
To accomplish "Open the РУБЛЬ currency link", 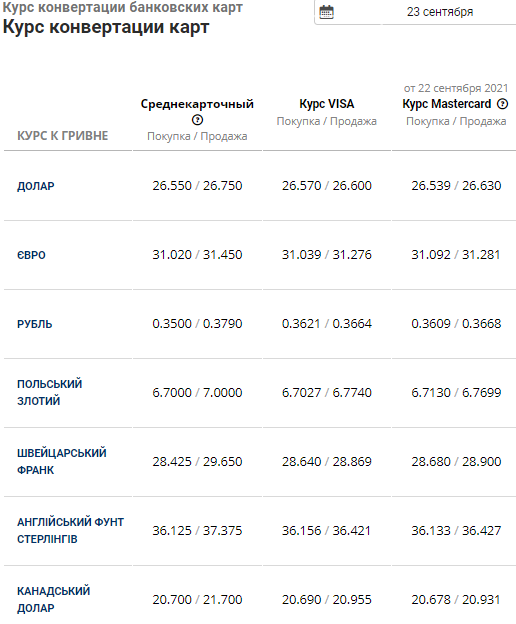I will (34, 324).
